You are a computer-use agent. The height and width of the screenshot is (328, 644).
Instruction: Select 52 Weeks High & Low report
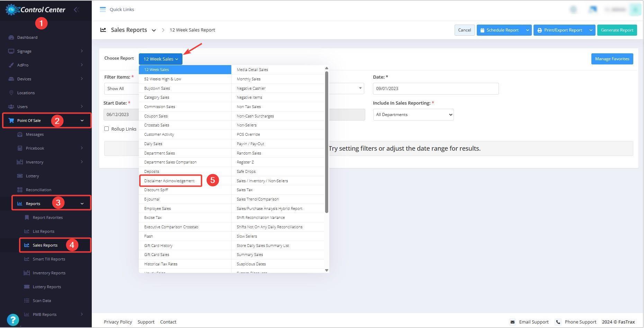tap(163, 79)
